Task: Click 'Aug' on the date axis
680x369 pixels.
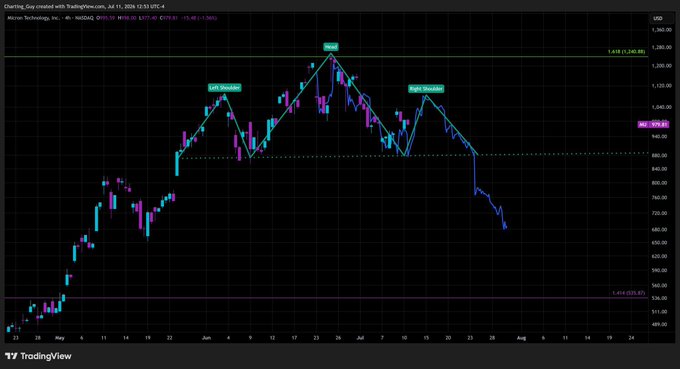Action: tap(521, 338)
